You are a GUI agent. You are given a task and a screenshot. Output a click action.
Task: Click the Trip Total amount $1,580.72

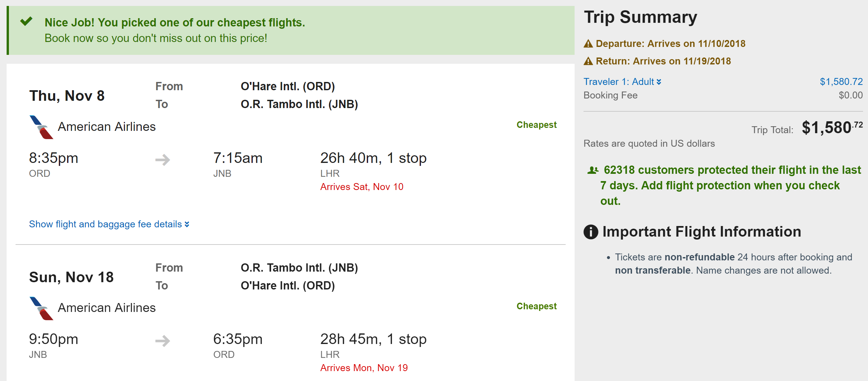pyautogui.click(x=832, y=128)
